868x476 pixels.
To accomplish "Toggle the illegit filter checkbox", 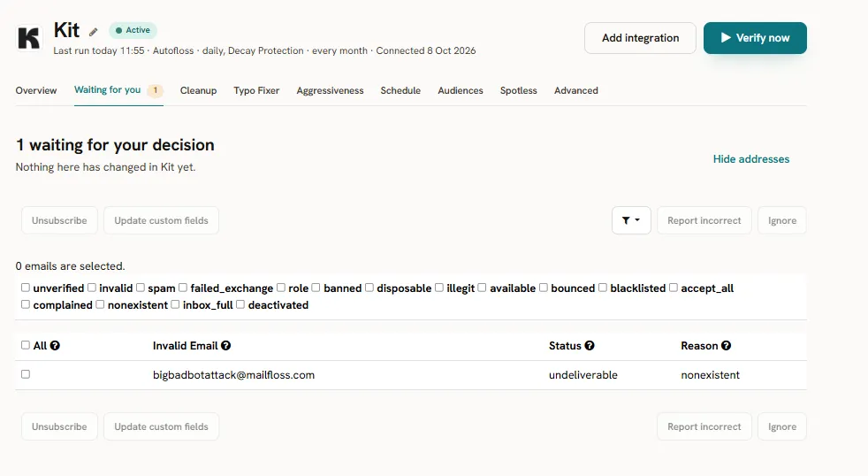I will pos(439,287).
